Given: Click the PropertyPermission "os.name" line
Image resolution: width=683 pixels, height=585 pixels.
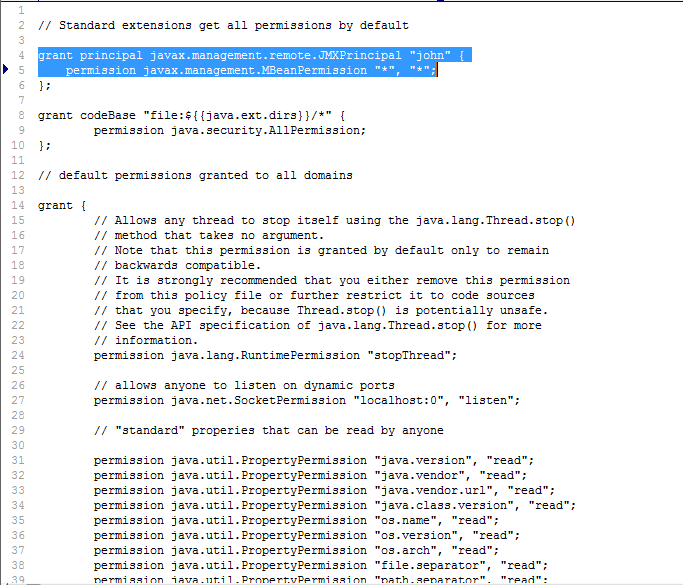Looking at the screenshot, I should pyautogui.click(x=296, y=521).
